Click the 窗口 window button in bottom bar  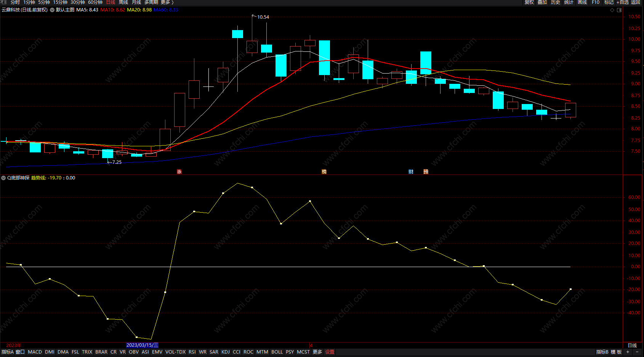pos(20,352)
